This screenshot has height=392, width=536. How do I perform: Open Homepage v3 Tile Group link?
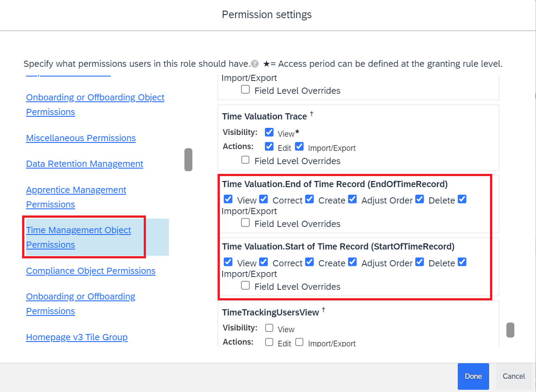77,337
